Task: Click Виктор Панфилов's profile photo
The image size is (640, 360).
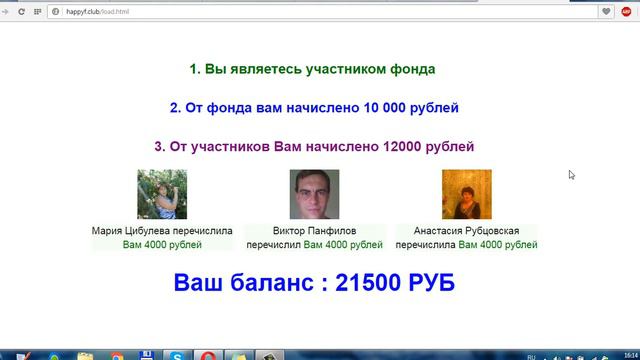Action: [314, 194]
